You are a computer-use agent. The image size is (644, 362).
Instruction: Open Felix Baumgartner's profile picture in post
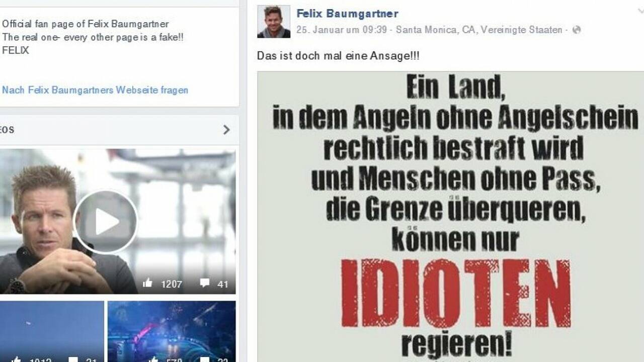point(274,22)
